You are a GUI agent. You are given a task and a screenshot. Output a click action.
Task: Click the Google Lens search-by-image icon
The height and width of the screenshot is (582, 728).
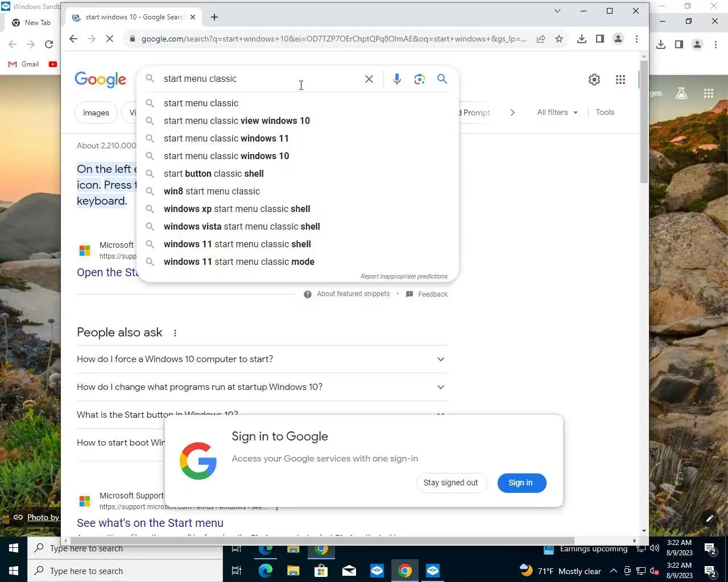tap(420, 79)
